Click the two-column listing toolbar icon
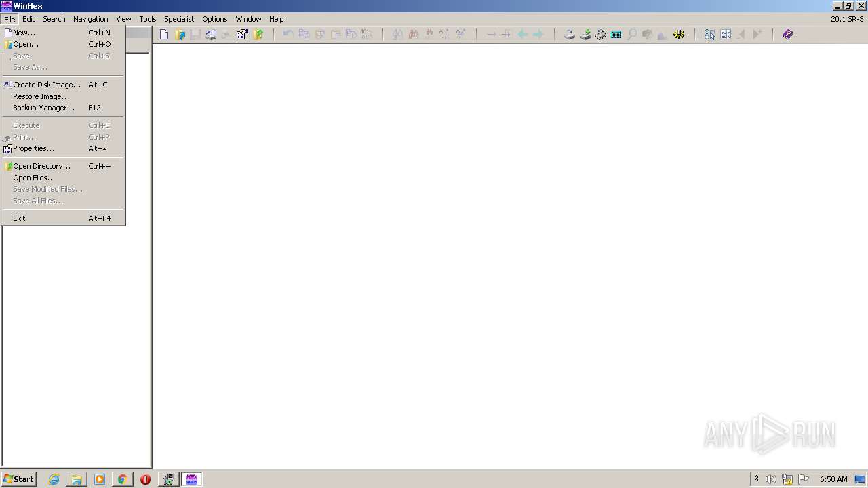This screenshot has height=488, width=868. click(x=726, y=35)
